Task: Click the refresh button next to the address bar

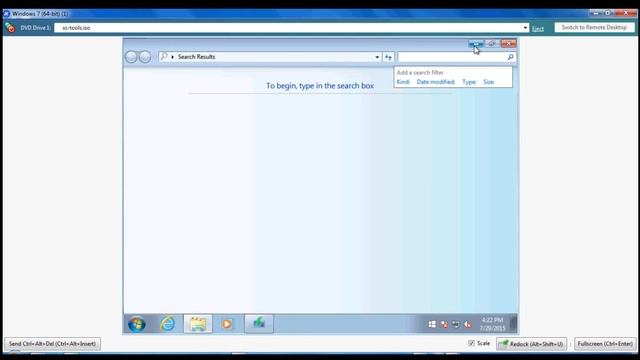Action: tap(388, 57)
